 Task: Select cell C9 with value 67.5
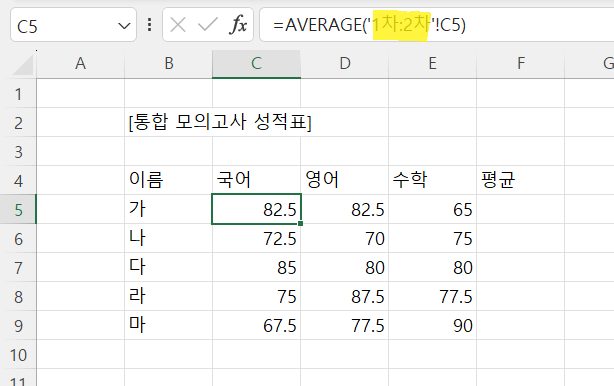pos(256,325)
